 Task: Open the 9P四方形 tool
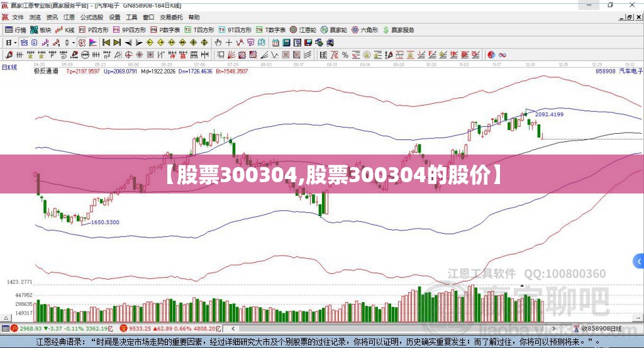pyautogui.click(x=130, y=30)
